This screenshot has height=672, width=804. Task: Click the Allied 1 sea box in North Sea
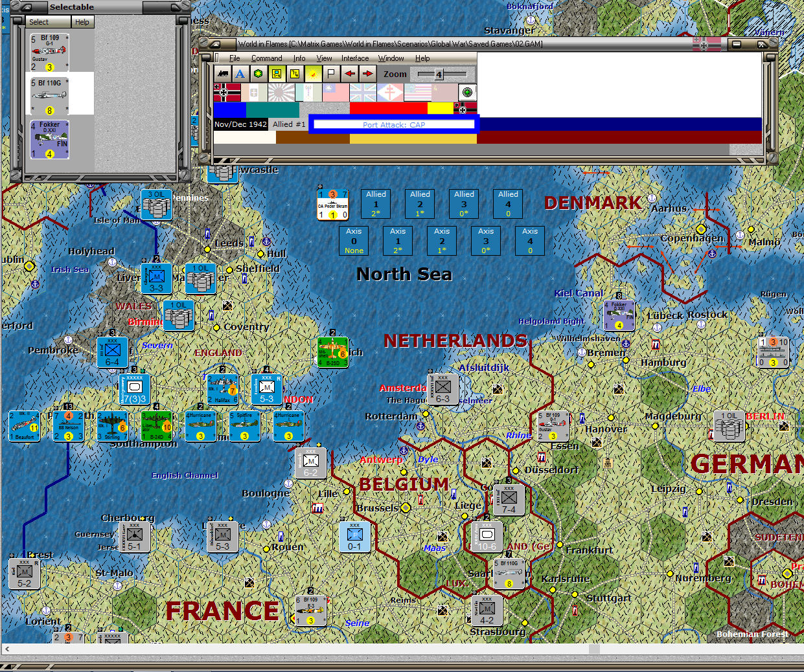point(376,203)
